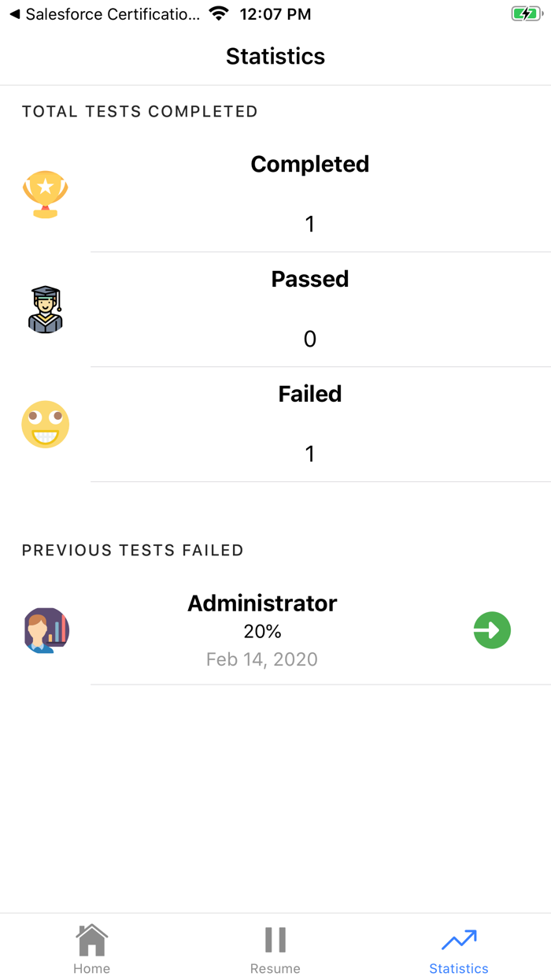
Task: Tap the 20% score text
Action: pos(262,631)
